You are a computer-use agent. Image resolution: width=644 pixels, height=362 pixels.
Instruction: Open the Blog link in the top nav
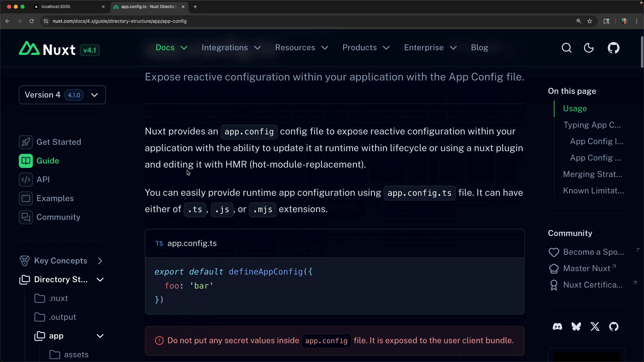click(479, 48)
